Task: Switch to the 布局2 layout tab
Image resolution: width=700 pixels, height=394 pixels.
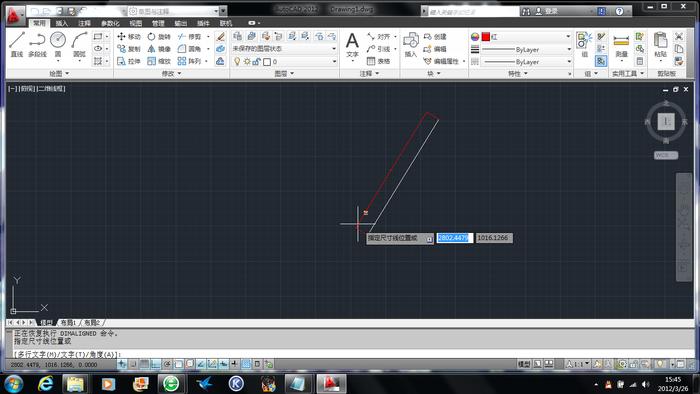Action: tap(92, 322)
